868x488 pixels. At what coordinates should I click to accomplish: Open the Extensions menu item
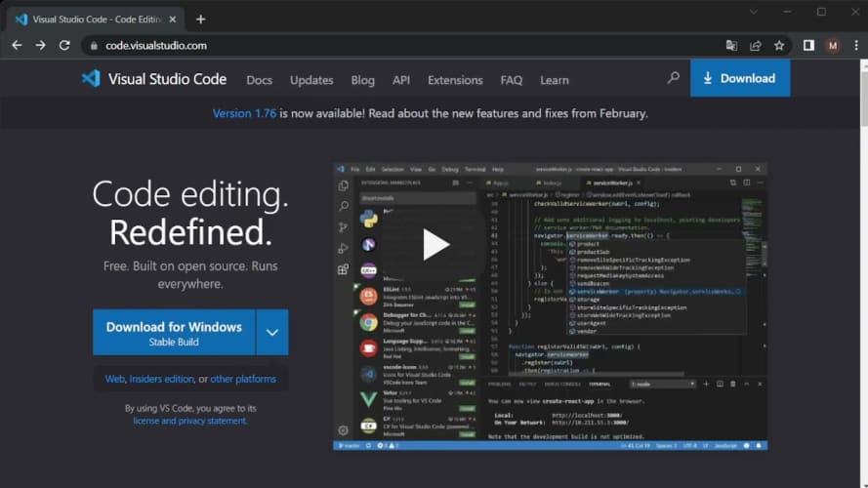455,80
